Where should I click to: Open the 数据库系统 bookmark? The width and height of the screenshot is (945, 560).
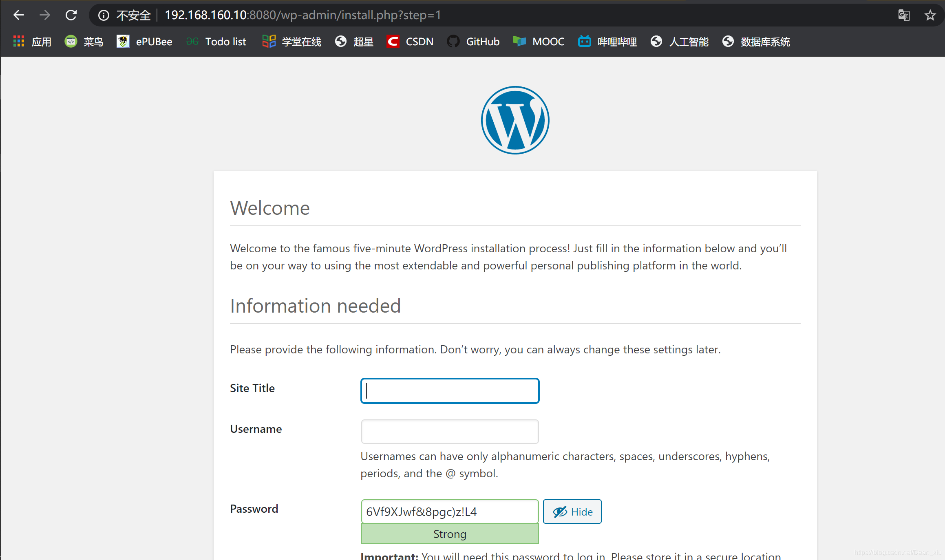756,42
